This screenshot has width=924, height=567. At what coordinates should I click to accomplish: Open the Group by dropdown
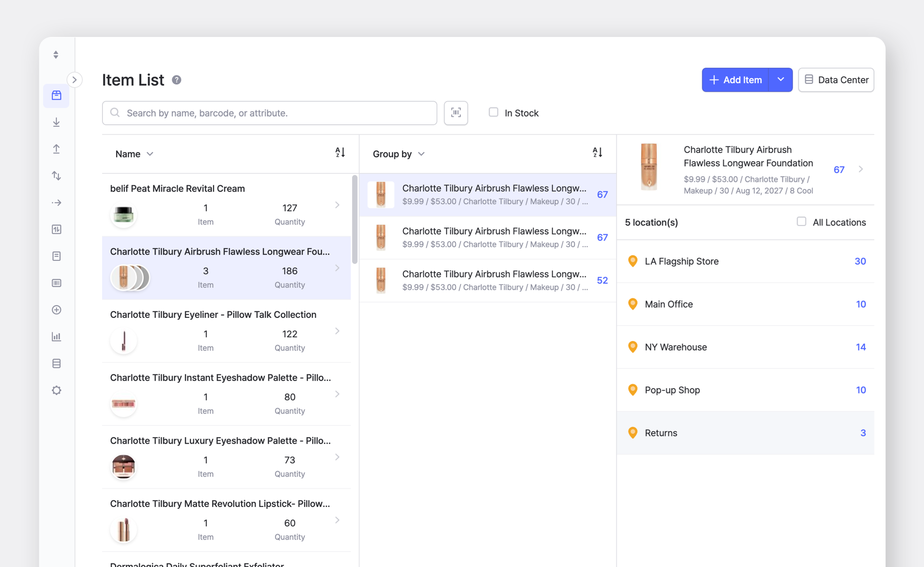[399, 154]
